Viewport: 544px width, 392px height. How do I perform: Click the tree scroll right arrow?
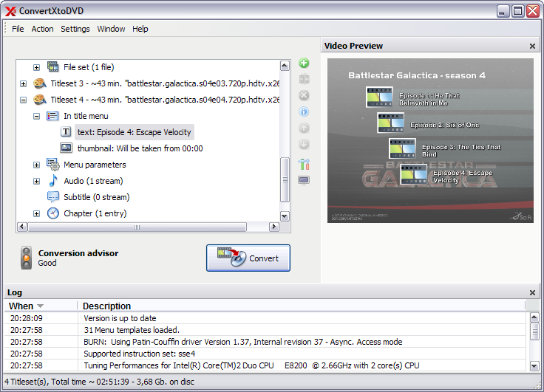274,227
